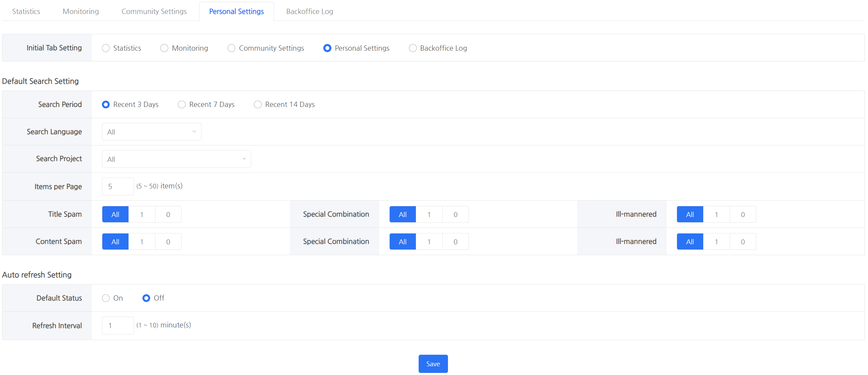Pick Recent 14 Days search period
This screenshot has width=868, height=375.
point(258,104)
